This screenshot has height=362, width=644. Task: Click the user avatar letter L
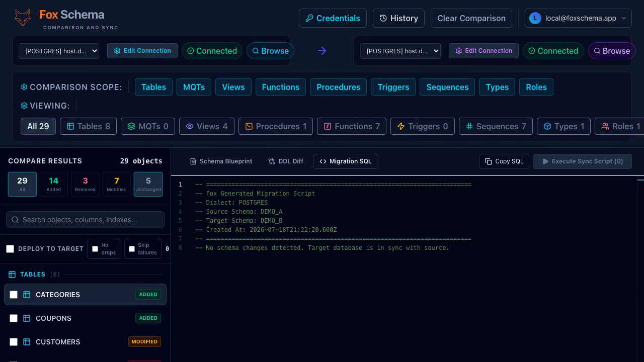(535, 18)
